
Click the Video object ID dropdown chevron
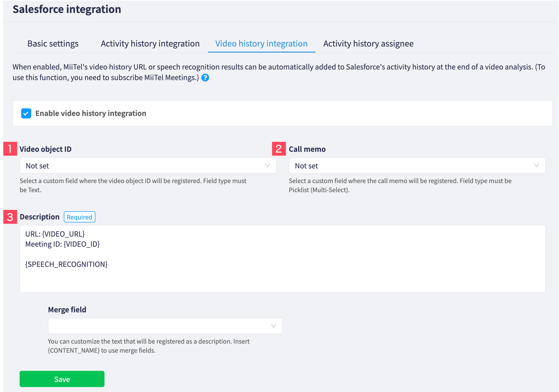(x=267, y=166)
